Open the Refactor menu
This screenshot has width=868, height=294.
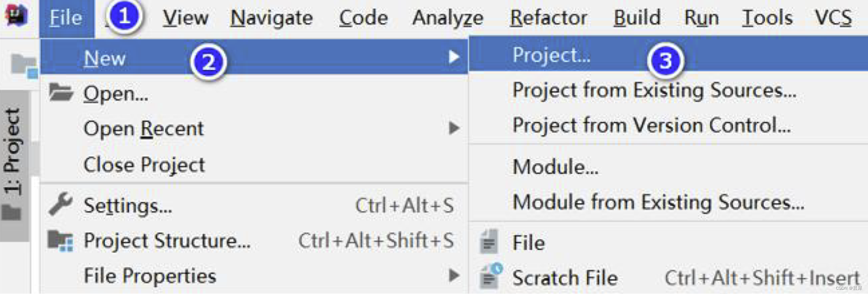tap(548, 18)
